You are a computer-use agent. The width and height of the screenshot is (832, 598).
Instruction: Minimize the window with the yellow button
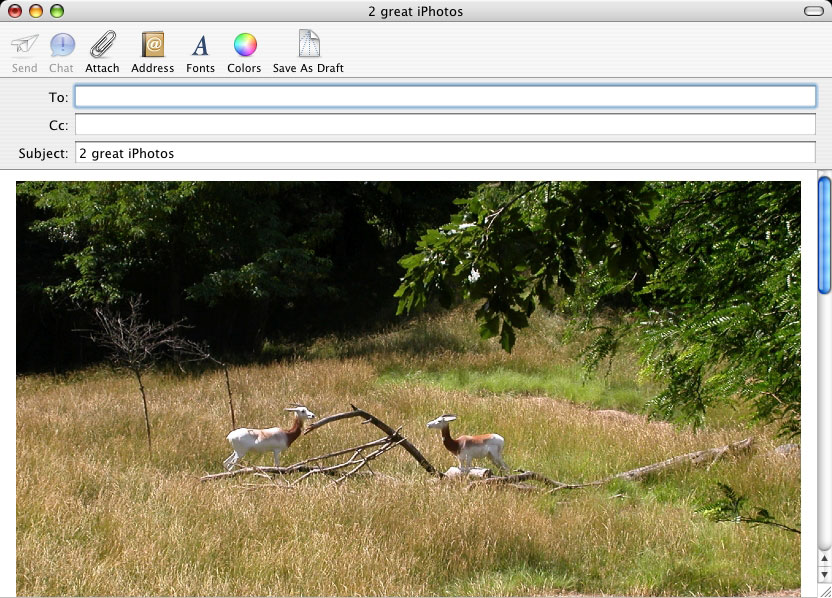coord(35,11)
